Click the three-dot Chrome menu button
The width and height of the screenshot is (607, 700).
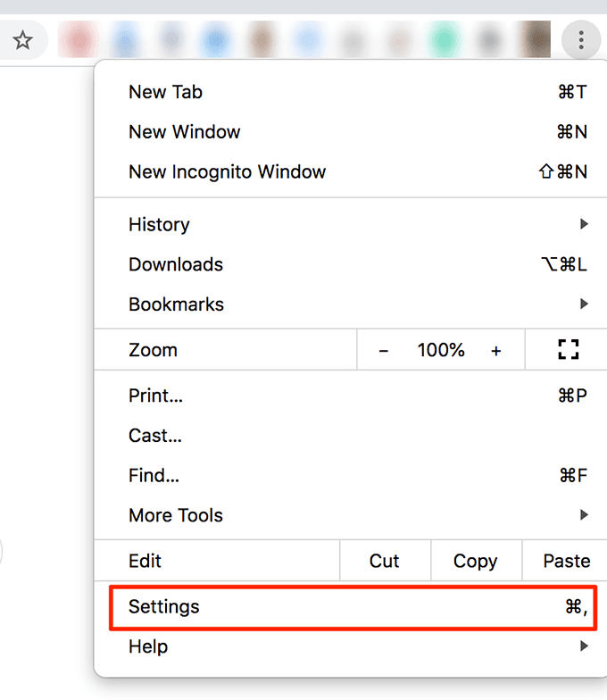tap(581, 40)
